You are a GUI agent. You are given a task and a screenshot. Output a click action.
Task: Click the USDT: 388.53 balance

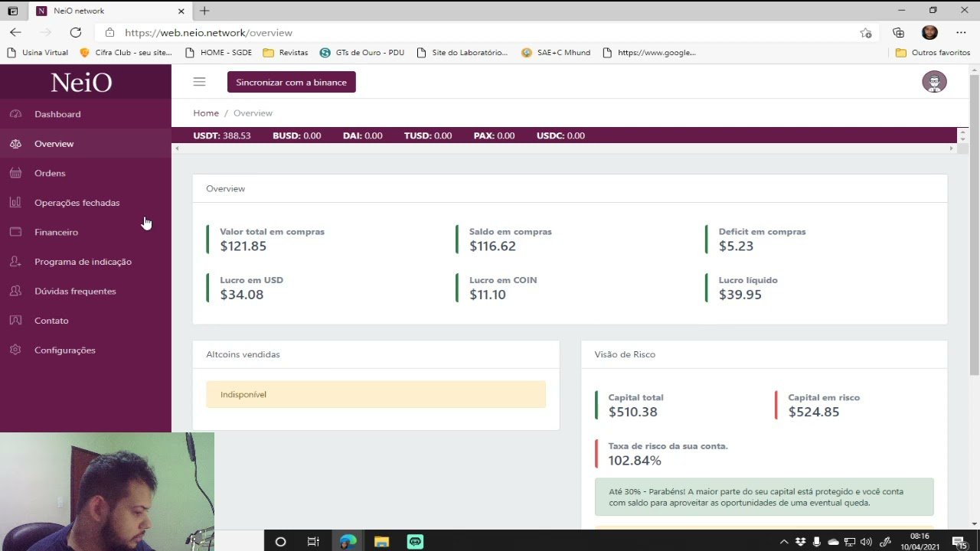(x=222, y=135)
